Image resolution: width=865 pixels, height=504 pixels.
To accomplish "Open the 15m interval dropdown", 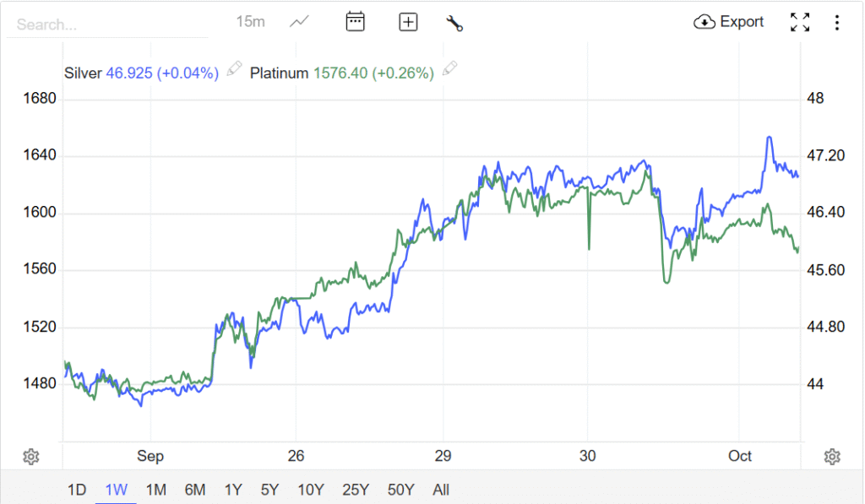I will (250, 22).
